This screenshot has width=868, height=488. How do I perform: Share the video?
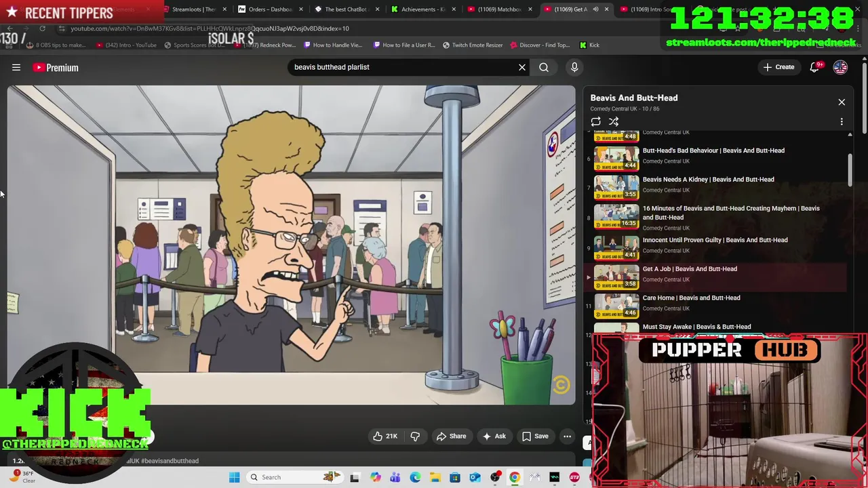(451, 436)
